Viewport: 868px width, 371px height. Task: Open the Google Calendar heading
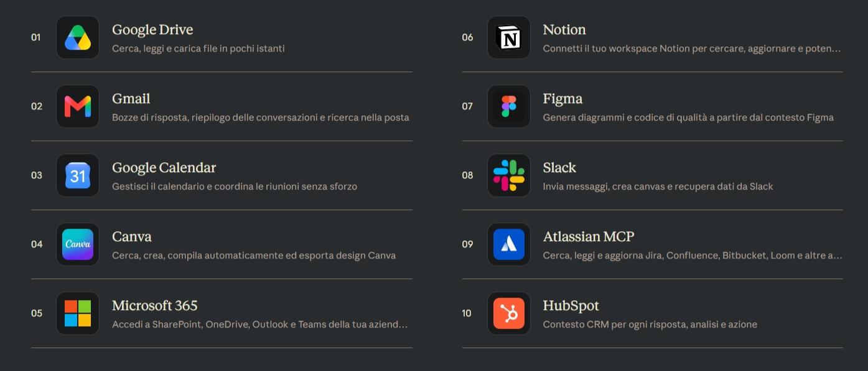pyautogui.click(x=164, y=168)
